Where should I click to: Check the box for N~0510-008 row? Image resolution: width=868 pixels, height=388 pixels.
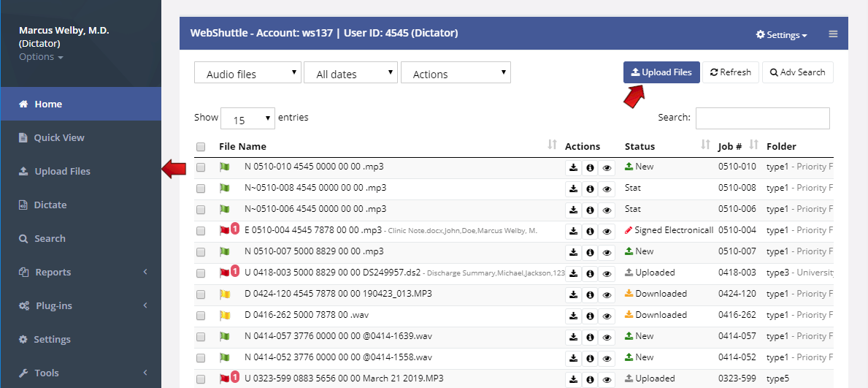point(201,189)
